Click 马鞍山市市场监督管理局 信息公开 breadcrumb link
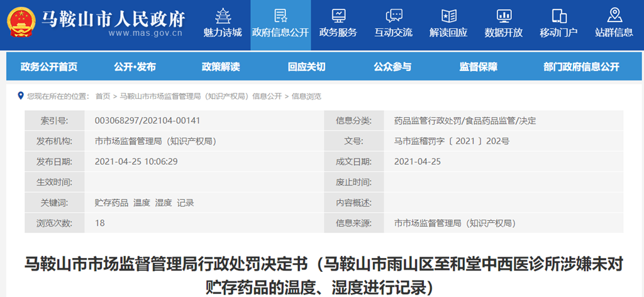 pos(201,96)
